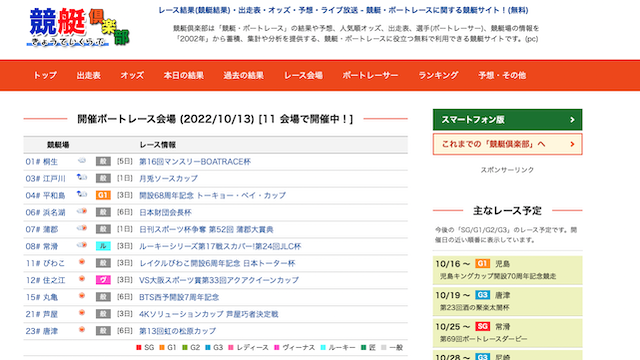This screenshot has height=360, width=640.
Task: Open the 出走表 menu item
Action: click(x=89, y=76)
